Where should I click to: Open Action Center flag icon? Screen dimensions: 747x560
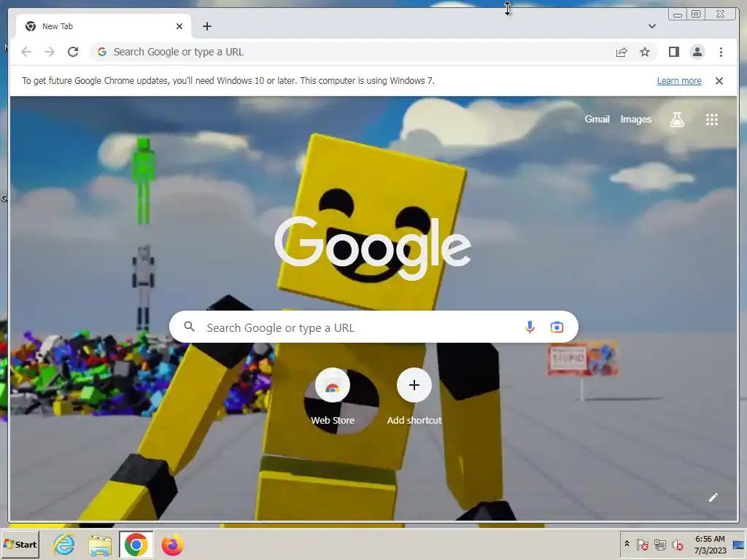pyautogui.click(x=642, y=544)
